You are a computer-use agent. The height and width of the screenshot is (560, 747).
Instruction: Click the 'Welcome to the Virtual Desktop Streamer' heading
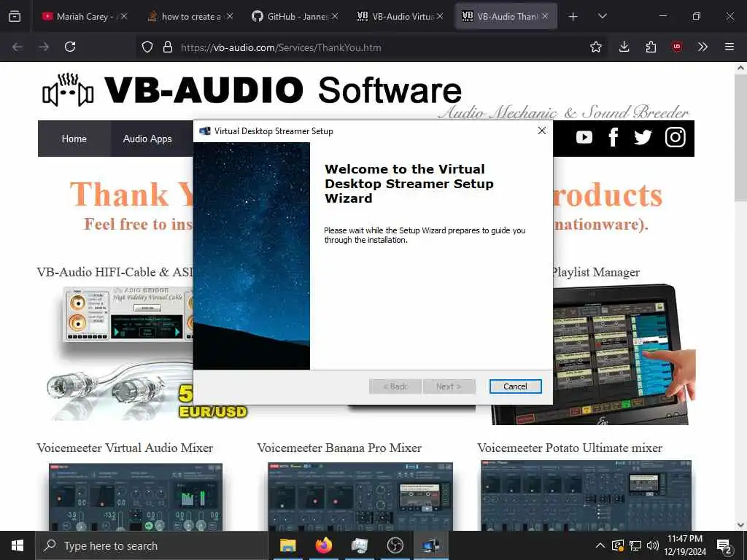click(409, 183)
